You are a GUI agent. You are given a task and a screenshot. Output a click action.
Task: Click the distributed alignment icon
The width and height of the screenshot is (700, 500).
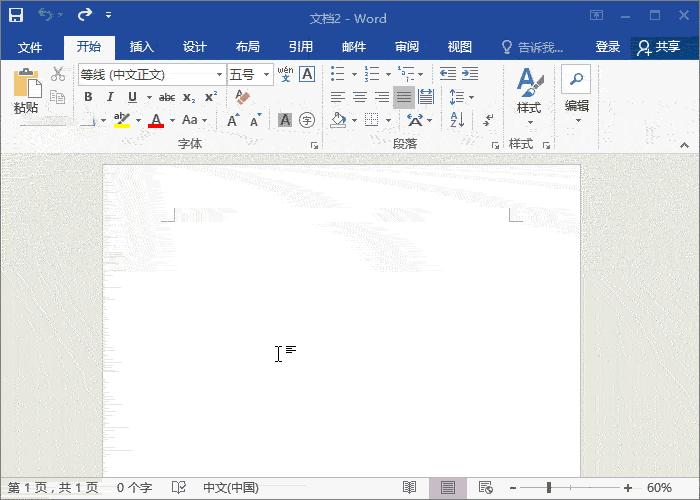pyautogui.click(x=426, y=97)
